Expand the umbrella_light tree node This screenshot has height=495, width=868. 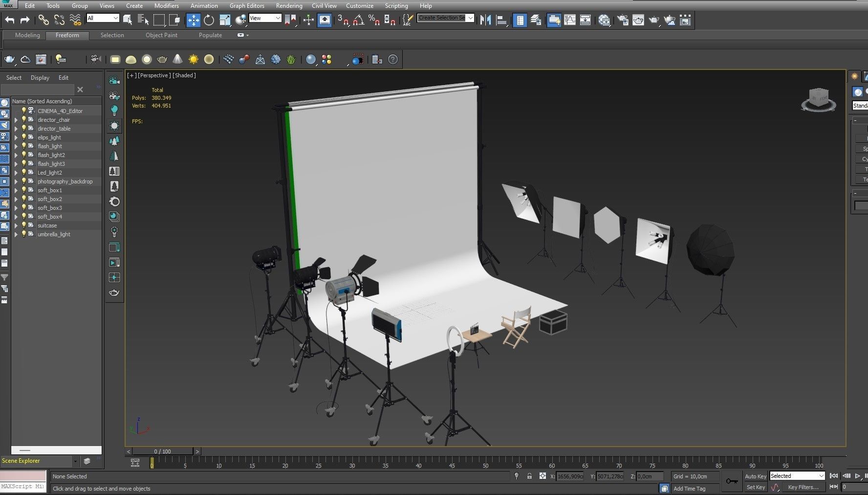click(x=16, y=234)
